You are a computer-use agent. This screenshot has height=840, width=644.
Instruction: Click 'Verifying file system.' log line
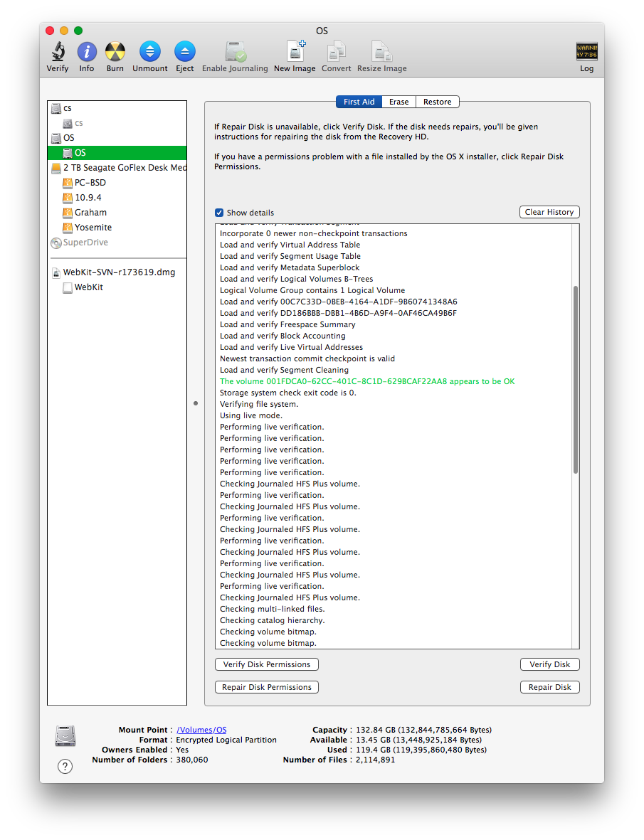pos(259,405)
